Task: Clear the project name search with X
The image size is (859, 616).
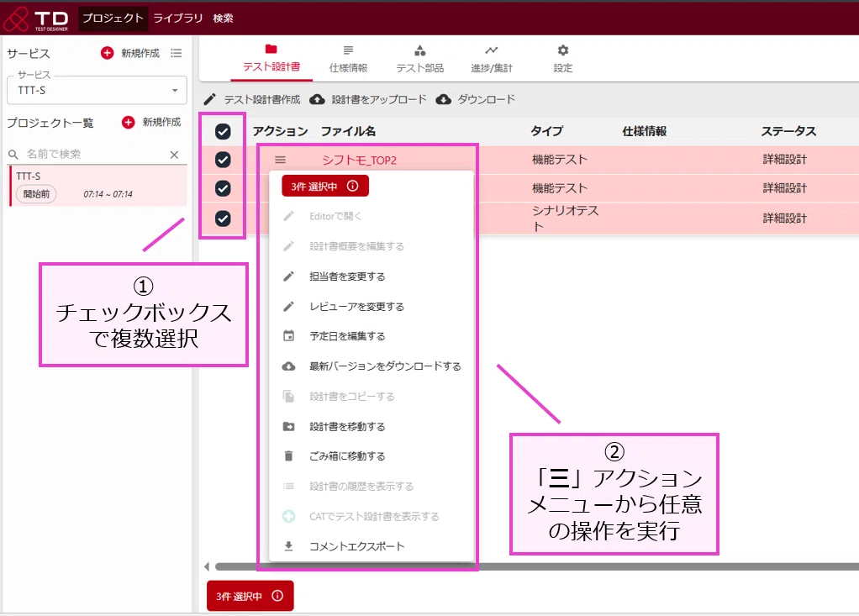Action: click(174, 155)
